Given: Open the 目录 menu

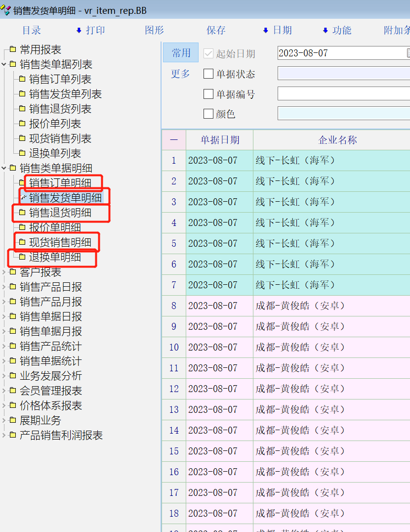Looking at the screenshot, I should point(32,31).
